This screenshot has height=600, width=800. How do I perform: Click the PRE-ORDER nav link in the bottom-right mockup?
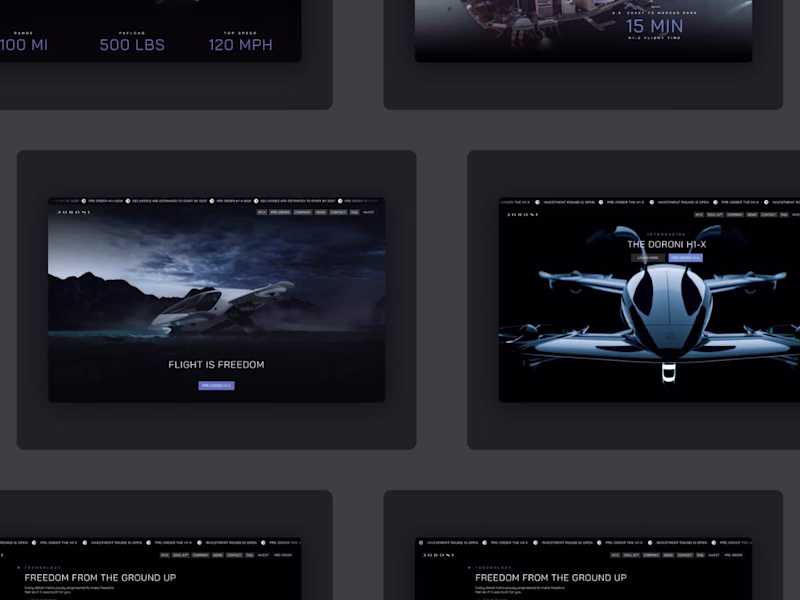tap(733, 555)
